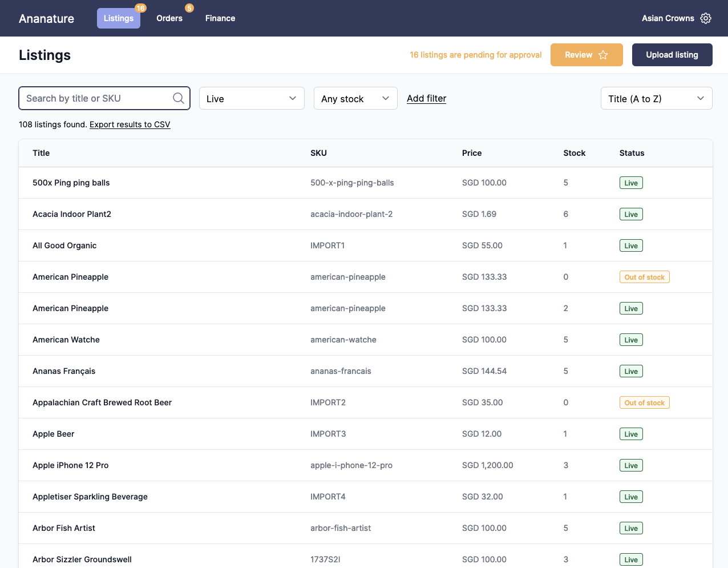
Task: Click the Listings notification badge
Action: pyautogui.click(x=140, y=8)
